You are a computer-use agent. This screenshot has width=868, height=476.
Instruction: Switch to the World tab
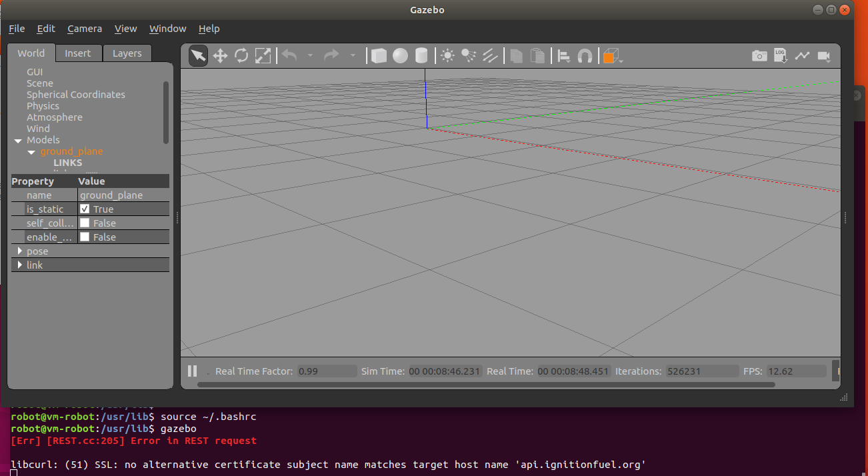pos(31,53)
